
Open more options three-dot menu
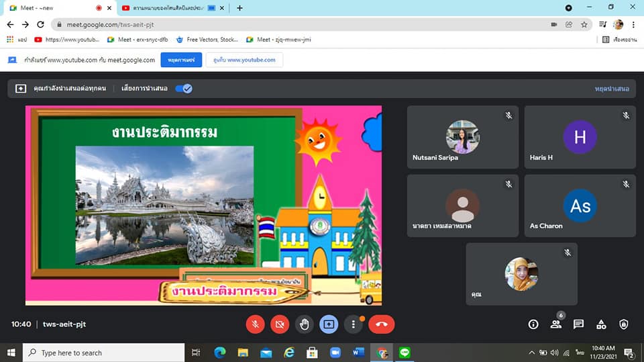354,324
